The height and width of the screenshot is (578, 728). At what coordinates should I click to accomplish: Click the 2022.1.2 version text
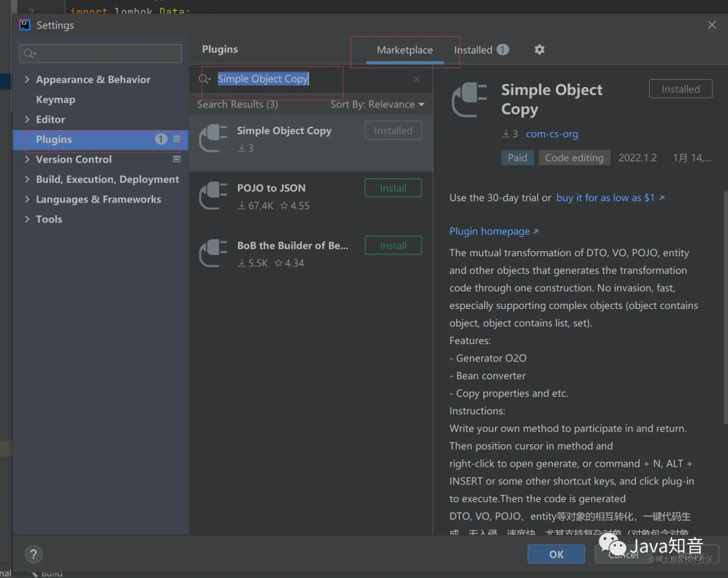click(x=638, y=158)
